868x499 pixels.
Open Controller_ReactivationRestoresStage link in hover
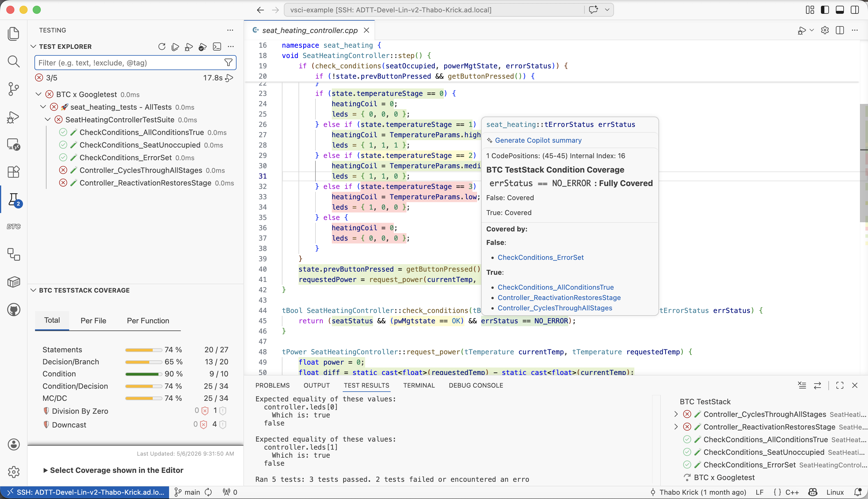click(559, 297)
